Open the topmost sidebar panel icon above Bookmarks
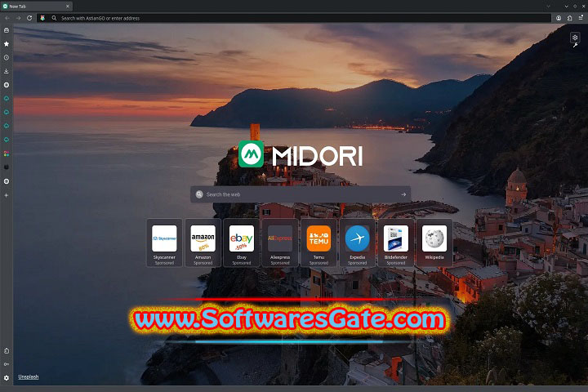Screen dimensions: 588x392 point(7,30)
